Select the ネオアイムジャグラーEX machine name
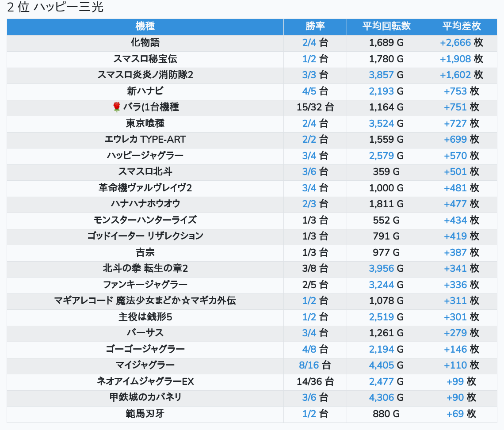Screen dimensions: 504x430 [145, 381]
